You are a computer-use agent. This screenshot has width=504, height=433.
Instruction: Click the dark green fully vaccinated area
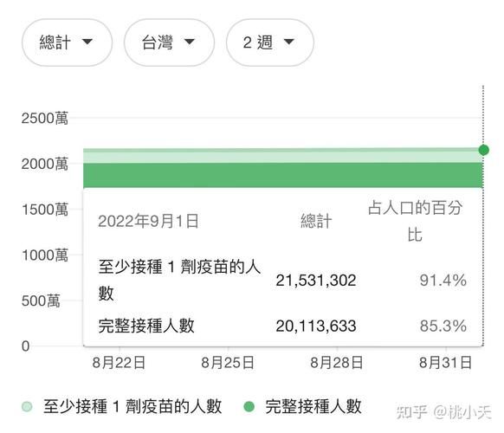pos(283,175)
